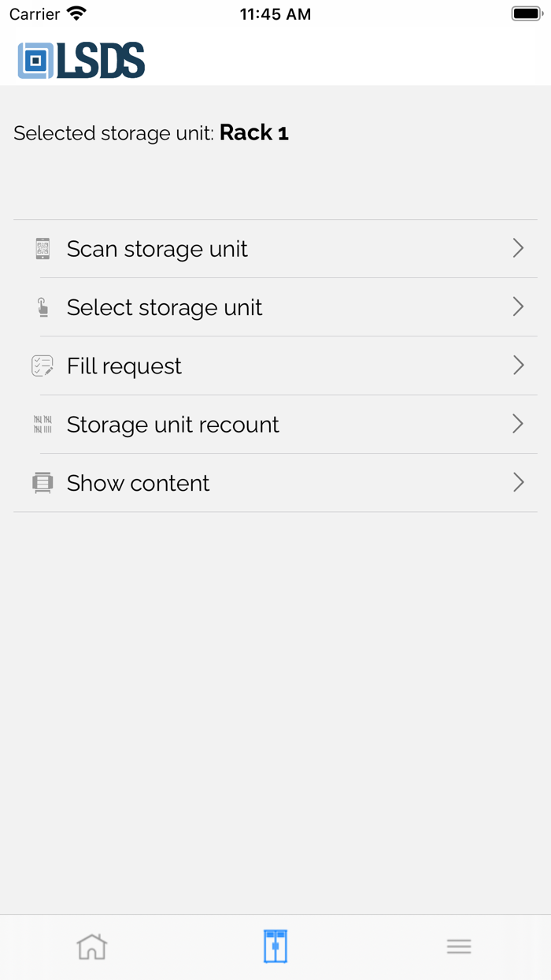Viewport: 551px width, 980px height.
Task: Click the Rack 1 selected unit label
Action: pyautogui.click(x=253, y=132)
